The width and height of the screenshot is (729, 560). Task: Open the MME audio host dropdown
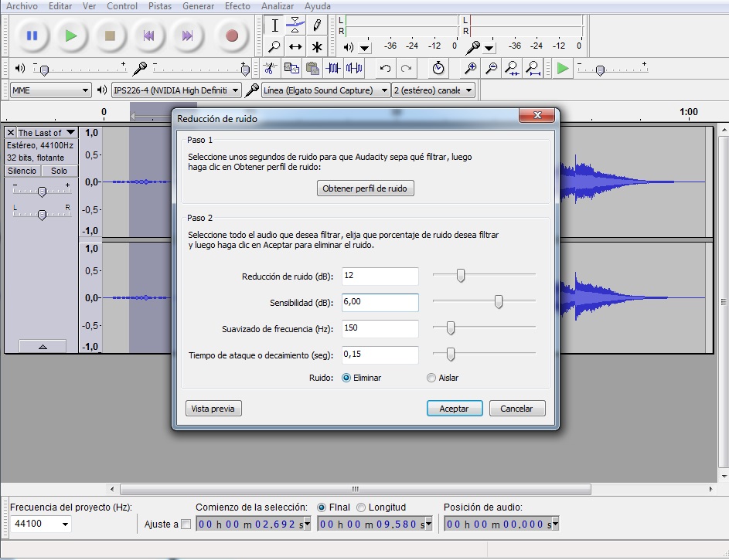(x=50, y=90)
